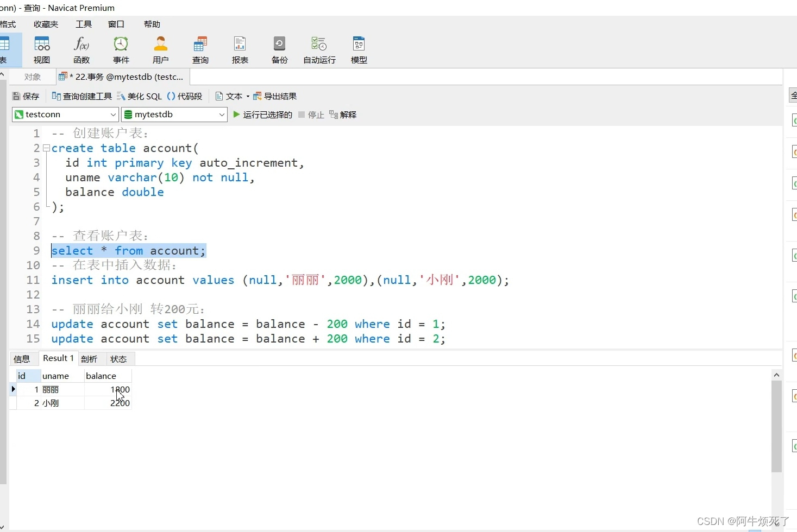797x532 pixels.
Task: Run selected query with 运行已选择的
Action: pyautogui.click(x=262, y=115)
